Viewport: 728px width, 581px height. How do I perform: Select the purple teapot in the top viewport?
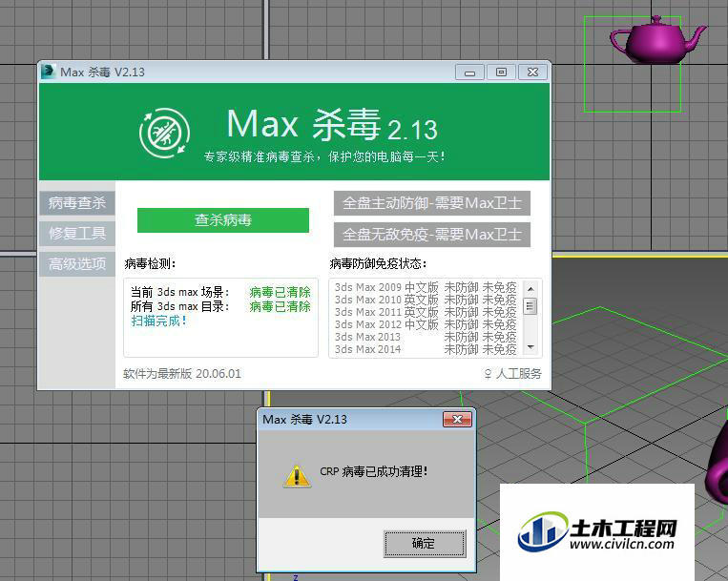click(658, 40)
